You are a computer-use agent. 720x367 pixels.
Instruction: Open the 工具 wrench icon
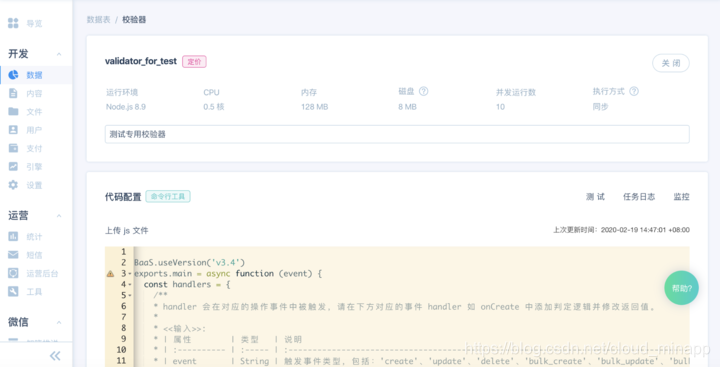tap(13, 292)
